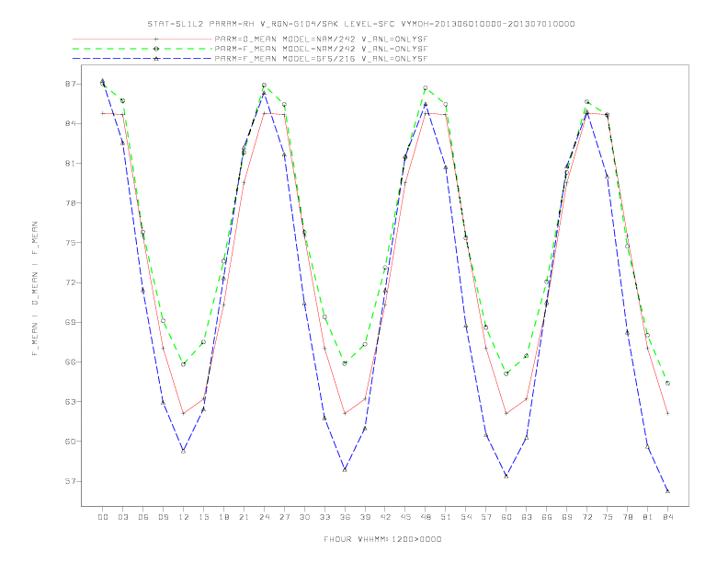Click the x-axis forecast hour label 24
The width and height of the screenshot is (728, 563).
[x=264, y=517]
